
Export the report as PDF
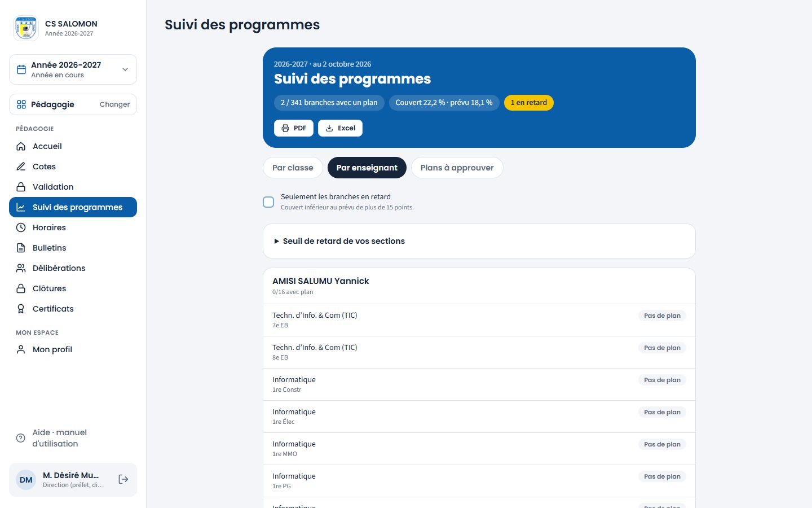tap(294, 128)
